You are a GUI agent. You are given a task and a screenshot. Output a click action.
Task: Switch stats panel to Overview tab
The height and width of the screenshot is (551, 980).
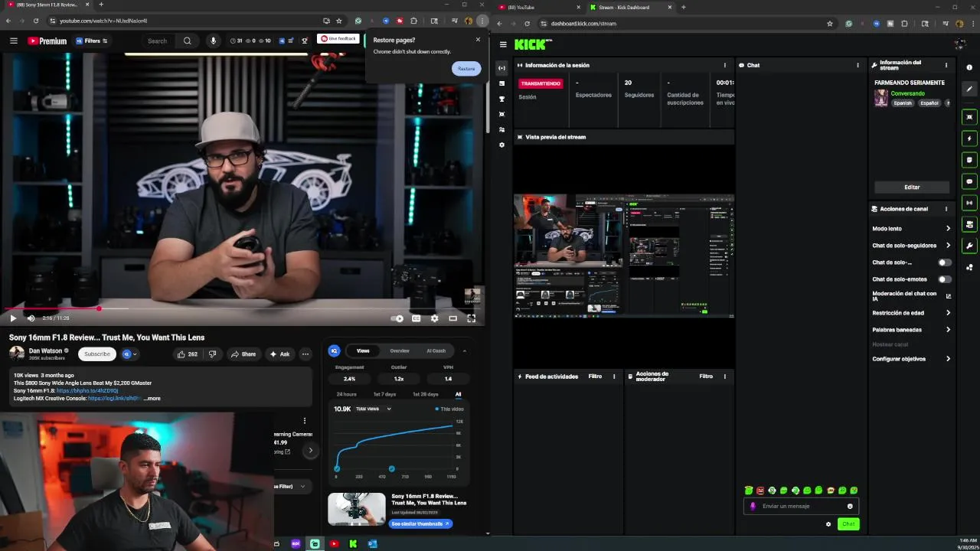400,350
